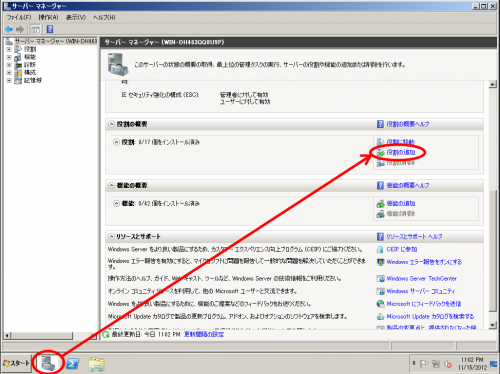
Task: Click the vertical scrollbar down arrow
Action: (x=493, y=325)
